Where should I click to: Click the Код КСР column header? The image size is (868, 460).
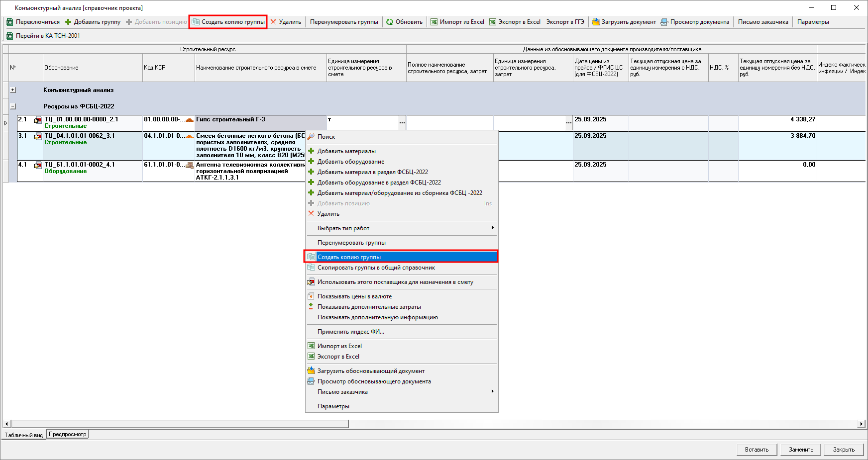tap(169, 68)
